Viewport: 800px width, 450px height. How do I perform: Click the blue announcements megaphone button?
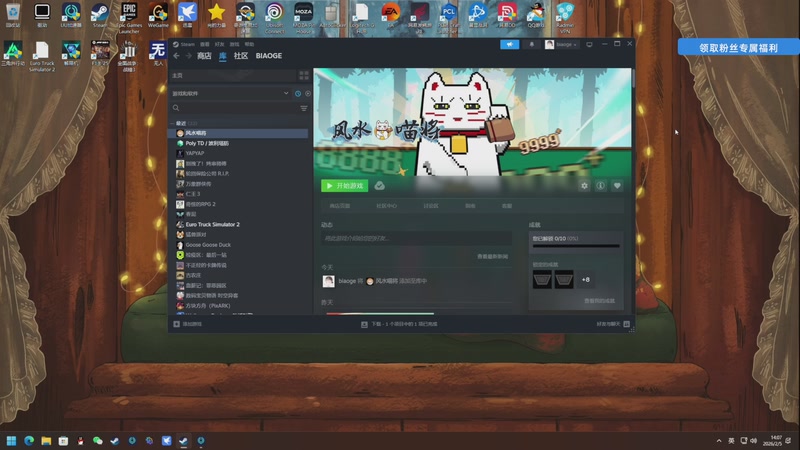click(x=509, y=44)
